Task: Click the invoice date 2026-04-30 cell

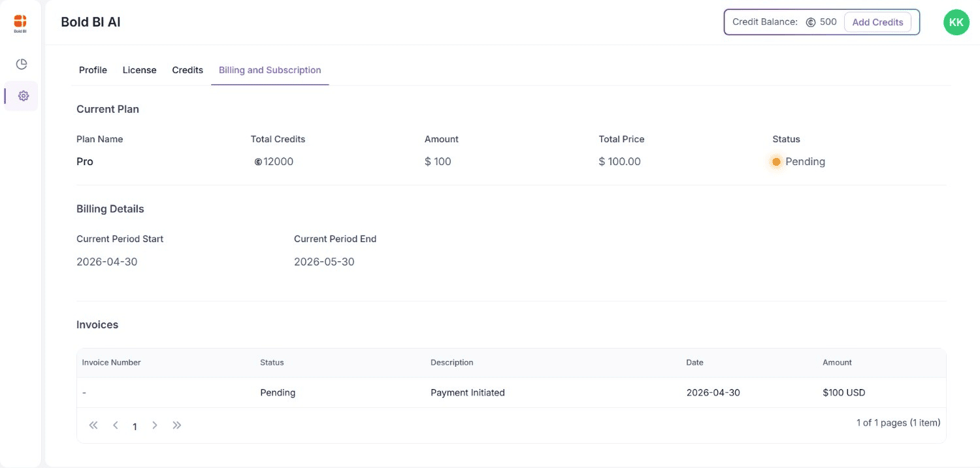Action: [713, 393]
